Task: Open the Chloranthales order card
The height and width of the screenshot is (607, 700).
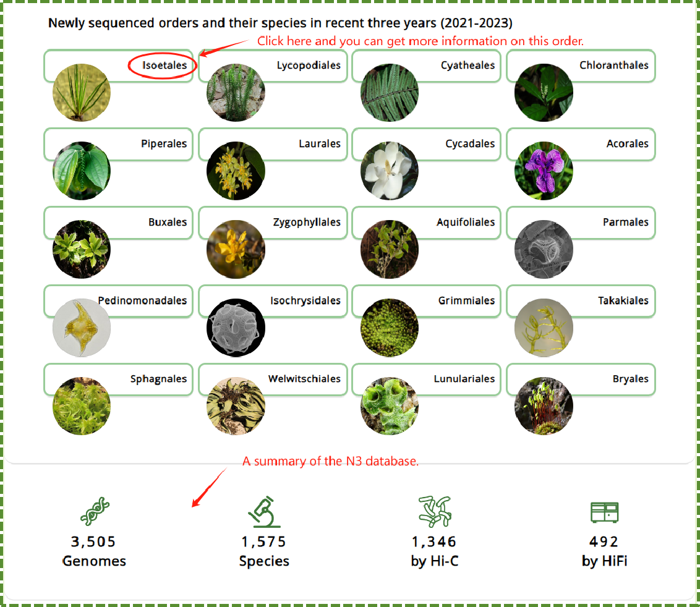Action: (x=613, y=66)
